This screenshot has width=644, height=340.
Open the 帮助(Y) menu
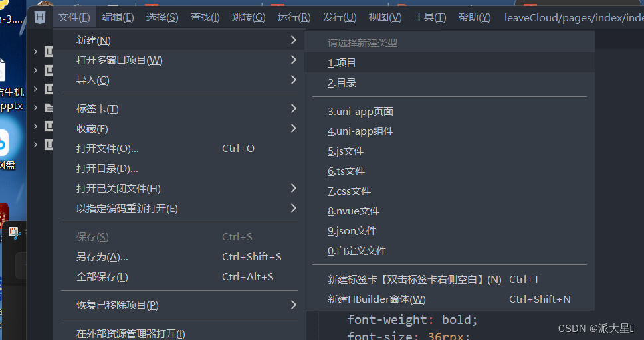click(x=475, y=17)
